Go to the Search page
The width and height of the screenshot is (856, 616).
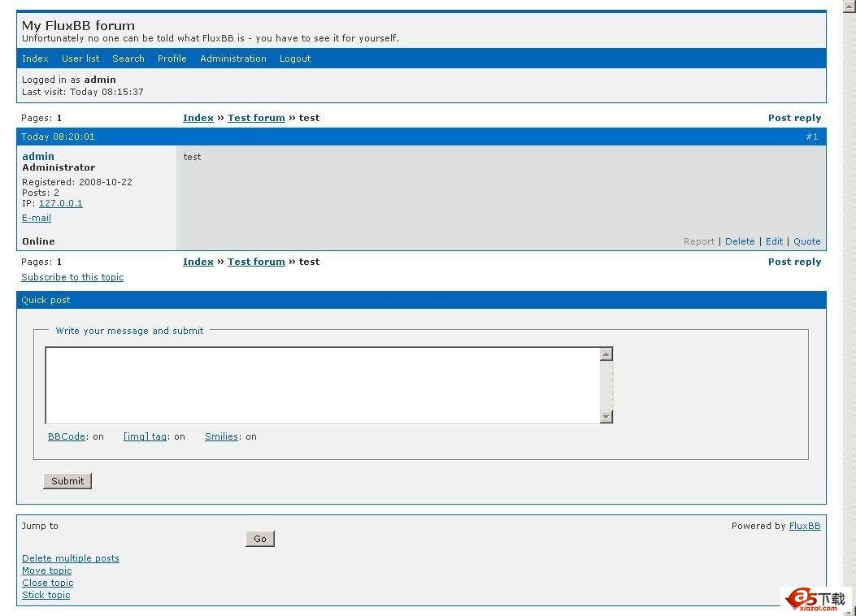tap(128, 59)
